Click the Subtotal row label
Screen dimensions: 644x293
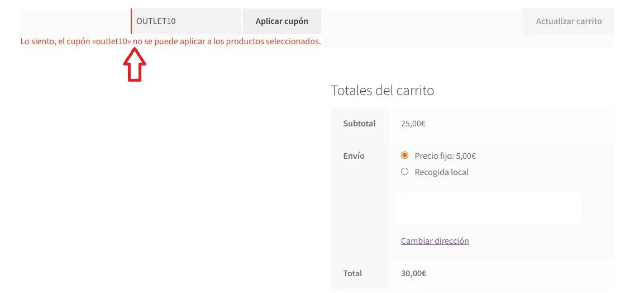tap(359, 124)
